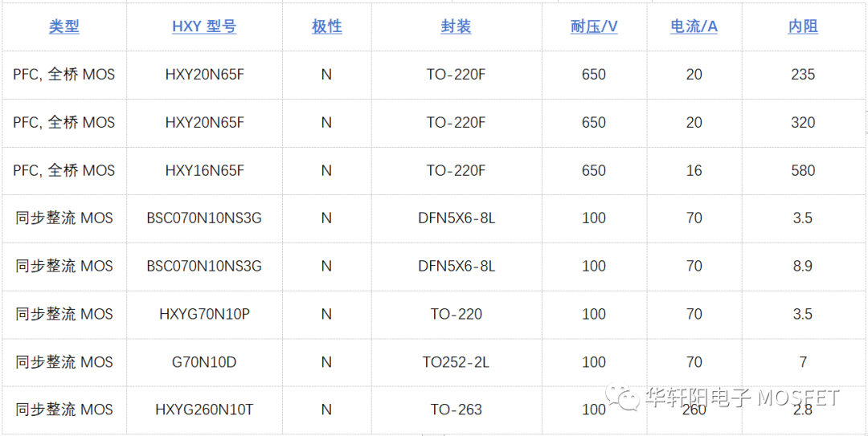Click N polarity in the HXYG260N10T row
This screenshot has height=436, width=868.
click(326, 410)
